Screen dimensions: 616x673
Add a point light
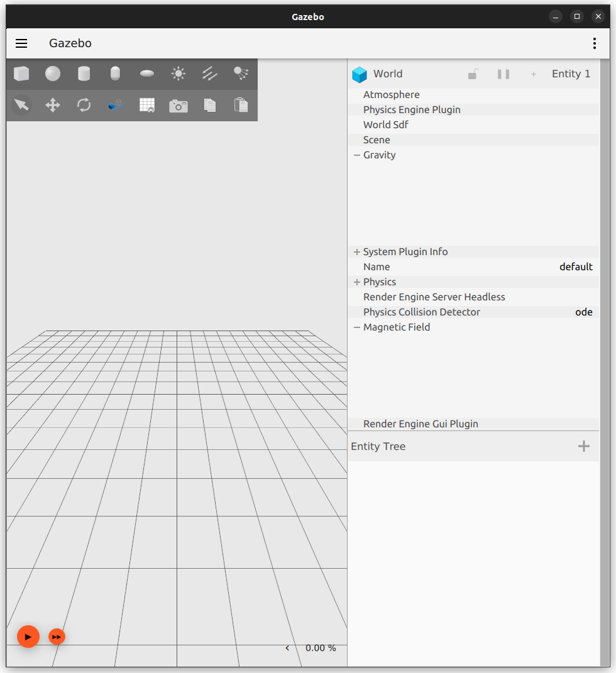point(178,74)
